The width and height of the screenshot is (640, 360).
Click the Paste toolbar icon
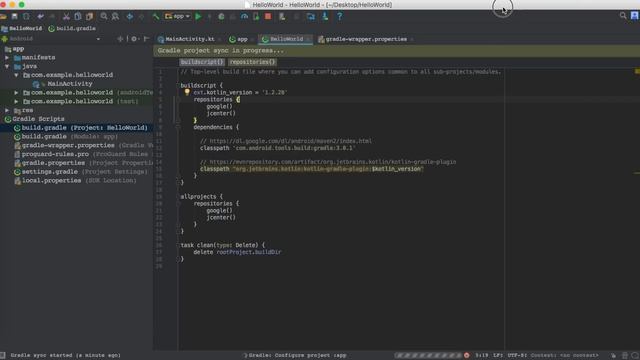click(89, 17)
